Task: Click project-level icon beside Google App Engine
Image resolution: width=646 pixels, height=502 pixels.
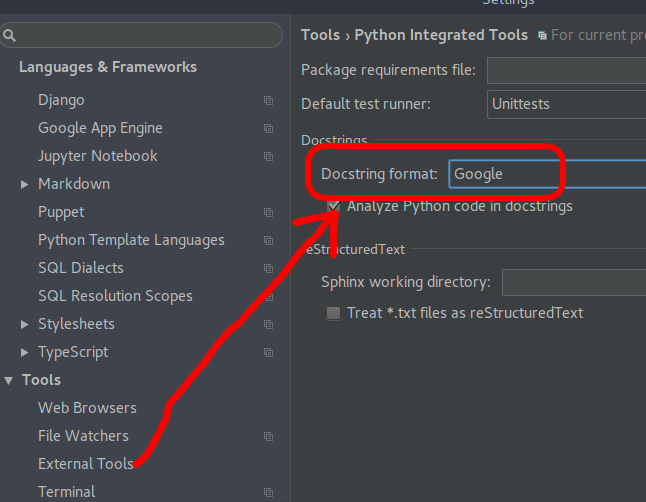Action: pyautogui.click(x=268, y=129)
